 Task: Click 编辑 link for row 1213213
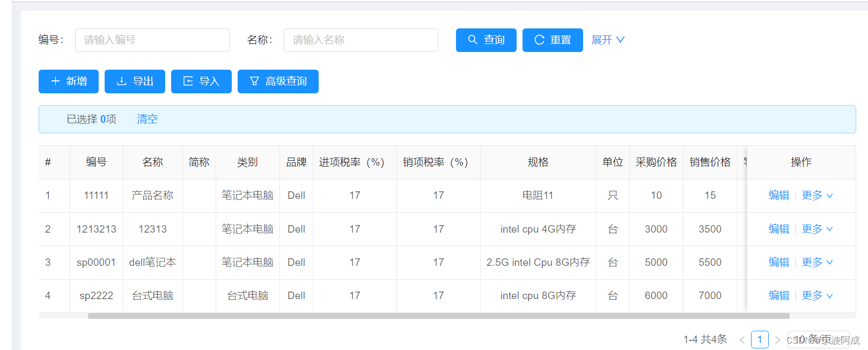(778, 229)
